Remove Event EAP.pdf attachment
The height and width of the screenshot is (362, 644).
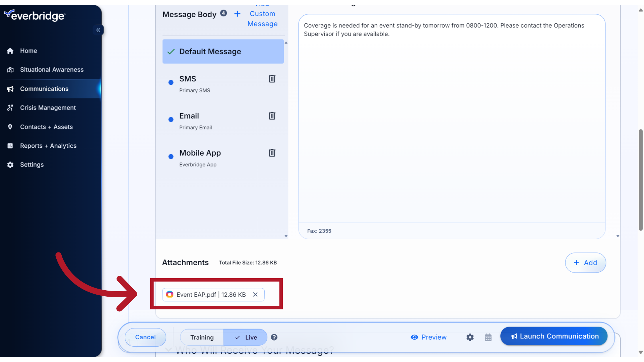(255, 294)
